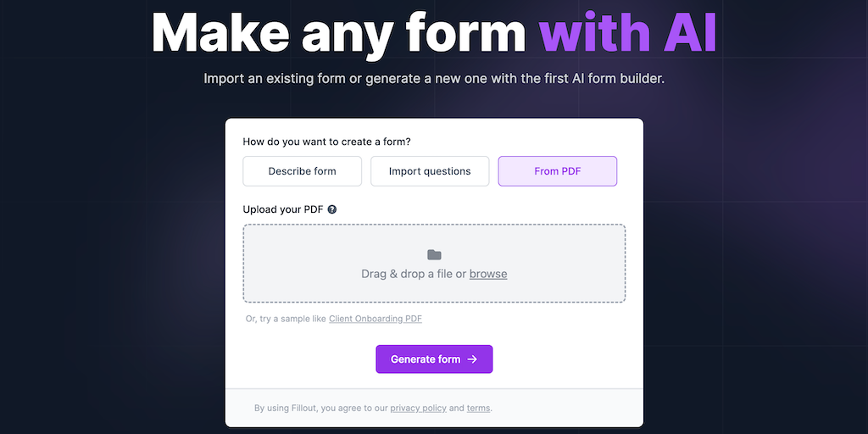Open the privacy policy link
Image resolution: width=868 pixels, height=434 pixels.
pos(418,408)
